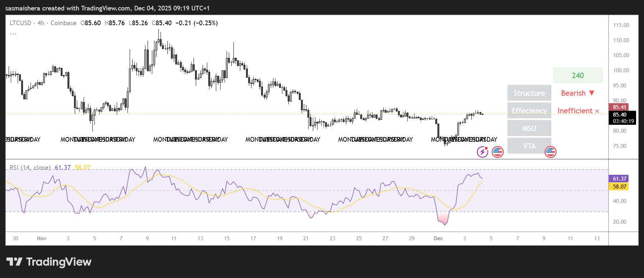Click the purple 61.37 tag on RSI axis
Image resolution: width=644 pixels, height=278 pixels.
pos(618,179)
